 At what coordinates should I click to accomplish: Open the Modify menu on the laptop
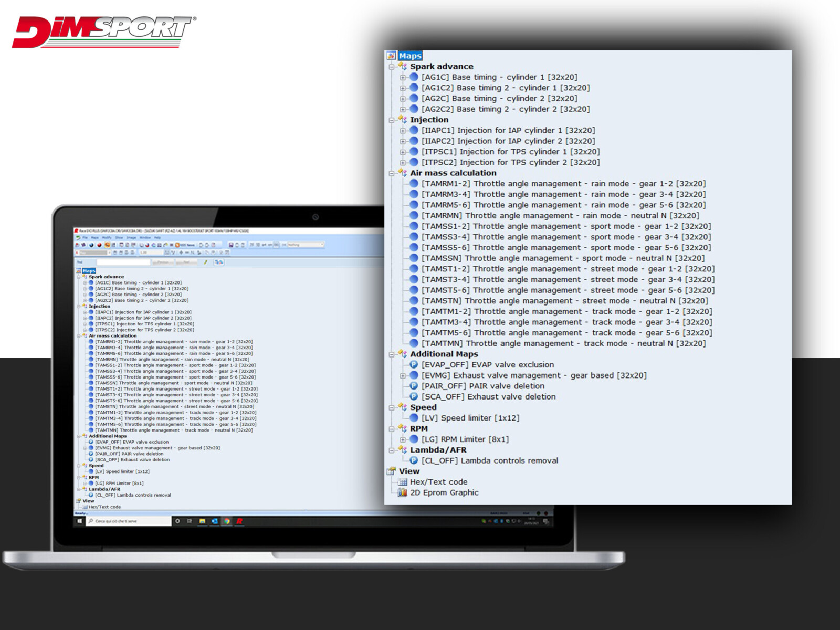pyautogui.click(x=107, y=238)
